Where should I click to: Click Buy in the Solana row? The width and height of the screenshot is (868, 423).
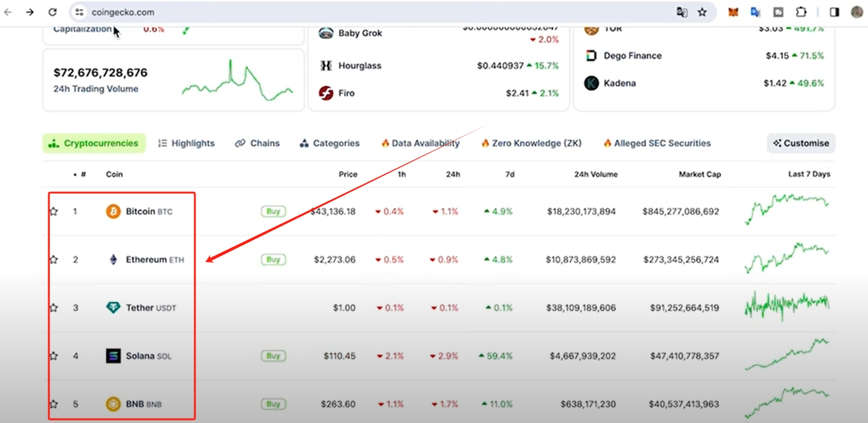(273, 356)
